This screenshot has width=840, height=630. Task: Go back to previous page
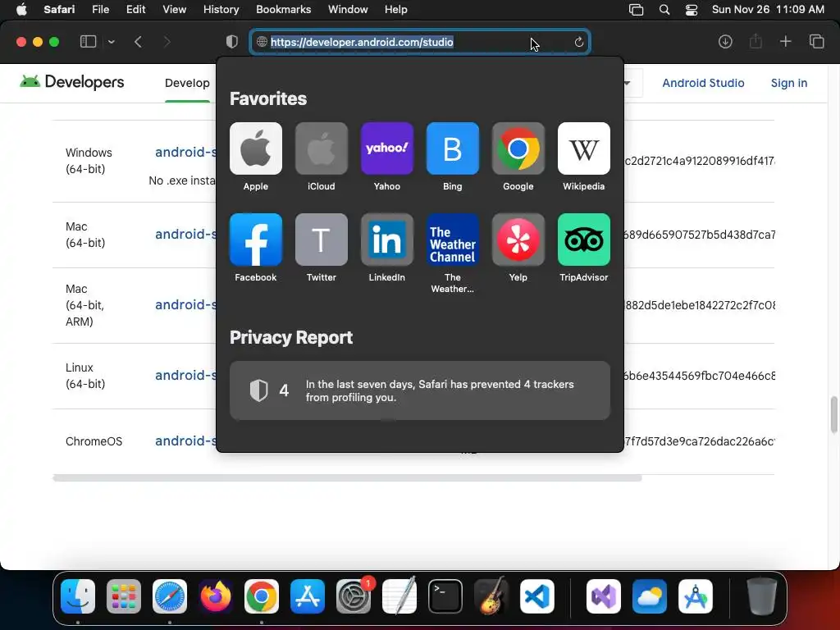[138, 42]
